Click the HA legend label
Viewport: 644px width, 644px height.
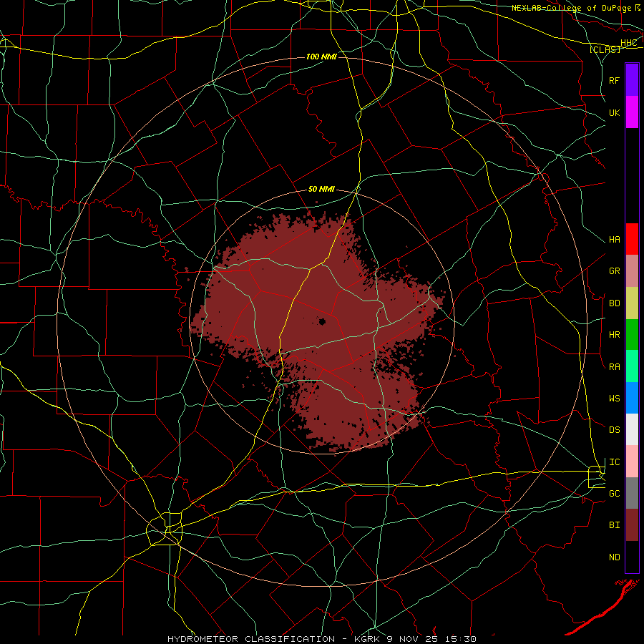(x=614, y=240)
